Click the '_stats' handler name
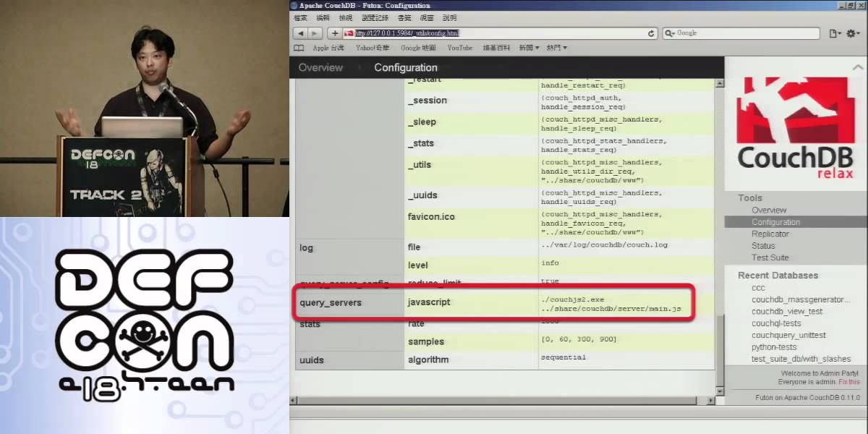The image size is (868, 434). (x=421, y=143)
